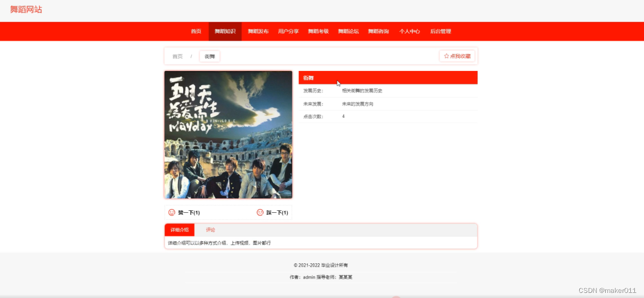Screen dimensions: 644x298
Task: Open the 舞蹈论坛 page
Action: [348, 31]
